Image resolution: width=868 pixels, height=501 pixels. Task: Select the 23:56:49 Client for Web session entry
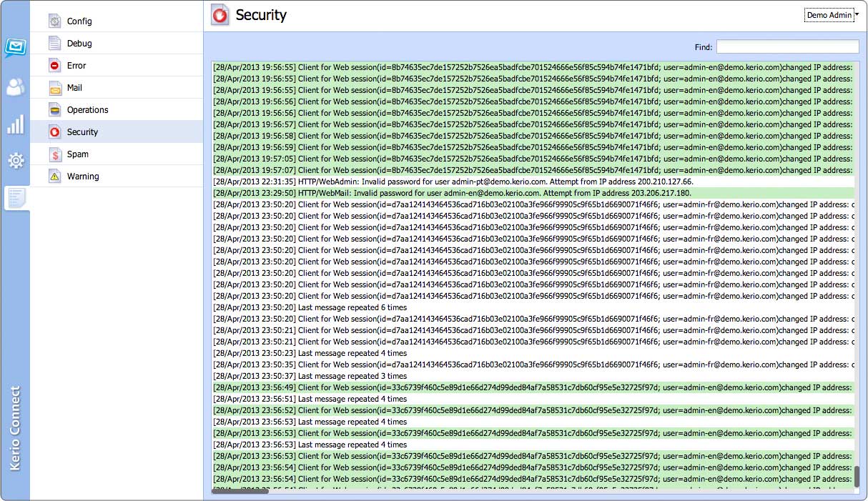pyautogui.click(x=533, y=387)
